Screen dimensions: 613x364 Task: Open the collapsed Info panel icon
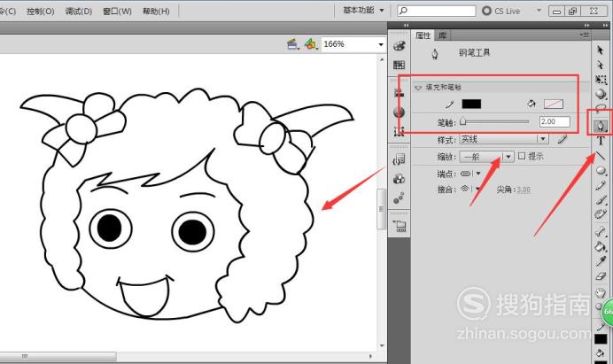click(400, 112)
